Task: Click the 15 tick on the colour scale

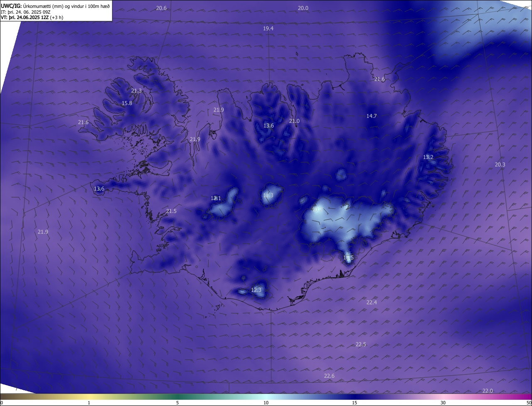Action: coord(355,403)
